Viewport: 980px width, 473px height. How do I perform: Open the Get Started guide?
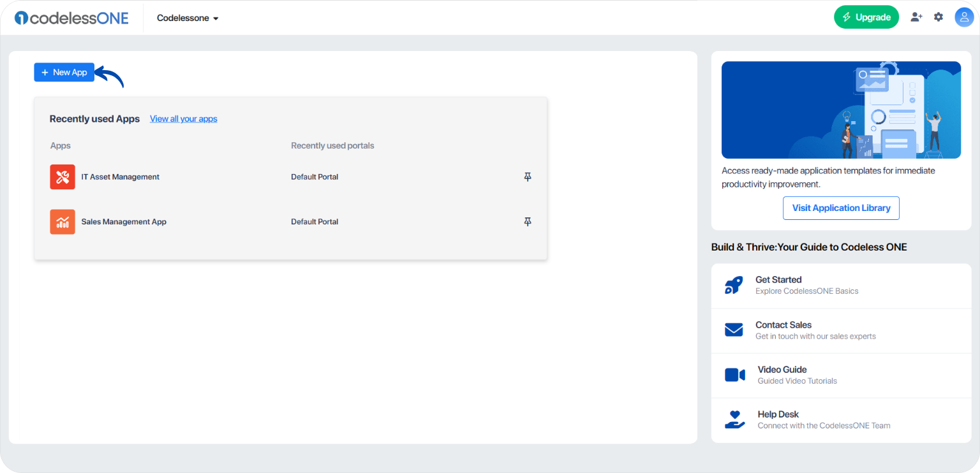(x=841, y=286)
